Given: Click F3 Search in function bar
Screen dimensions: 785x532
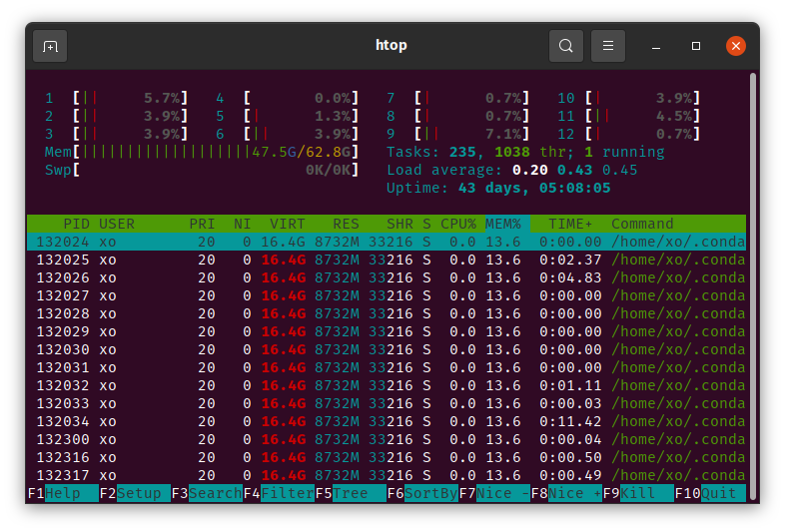Looking at the screenshot, I should [x=207, y=493].
